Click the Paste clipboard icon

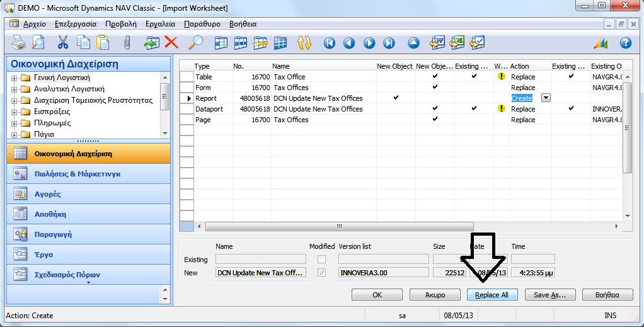click(102, 42)
